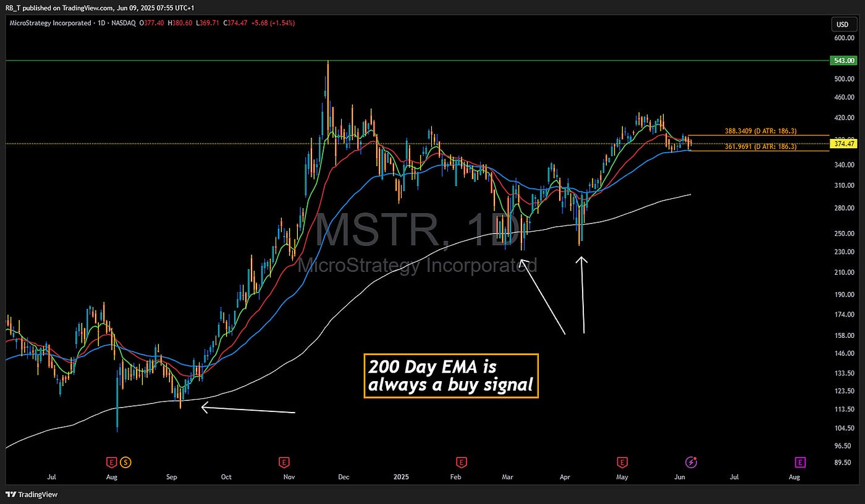This screenshot has width=865, height=504.
Task: Click the 460.00 price axis label
Action: pos(844,97)
